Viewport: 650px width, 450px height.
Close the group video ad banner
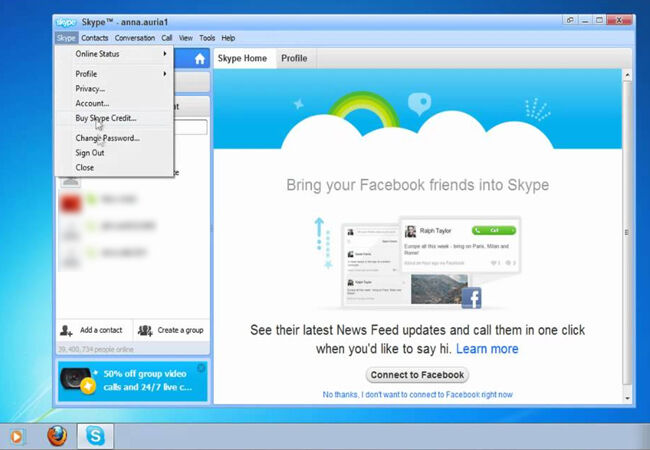(x=201, y=368)
